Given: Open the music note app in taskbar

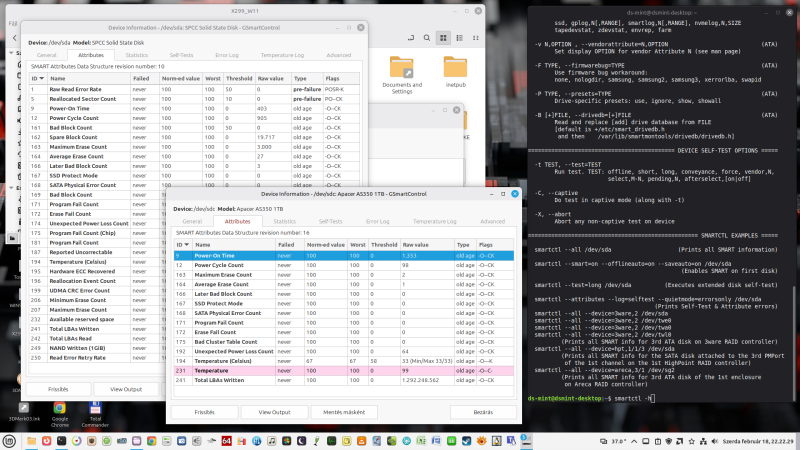Looking at the screenshot, I should 271,441.
